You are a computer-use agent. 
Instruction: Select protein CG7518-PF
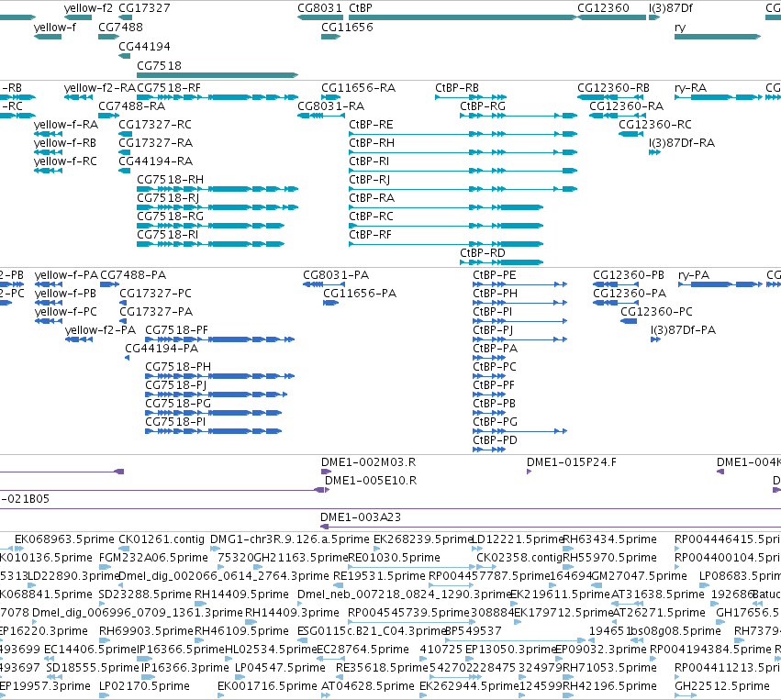point(219,339)
